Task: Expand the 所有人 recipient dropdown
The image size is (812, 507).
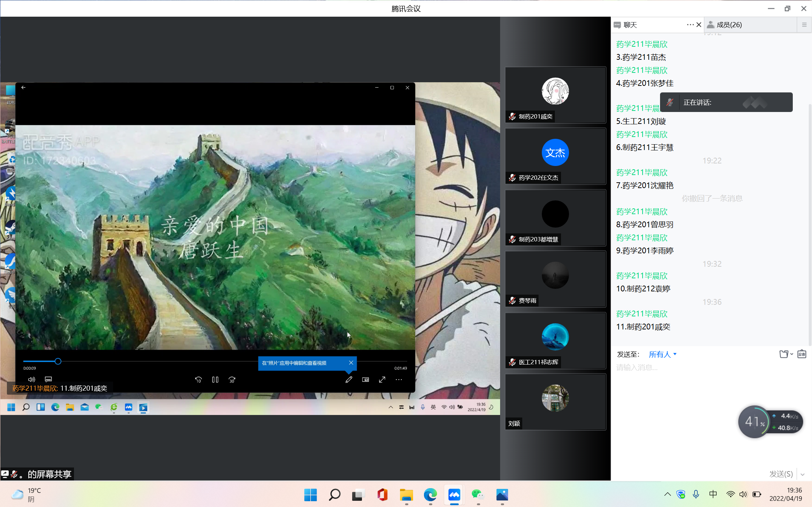Action: click(663, 354)
